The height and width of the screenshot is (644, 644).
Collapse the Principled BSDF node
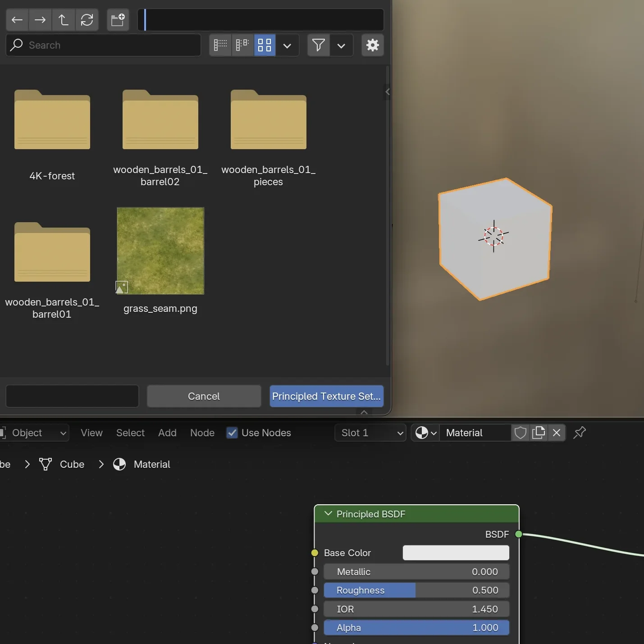point(328,514)
